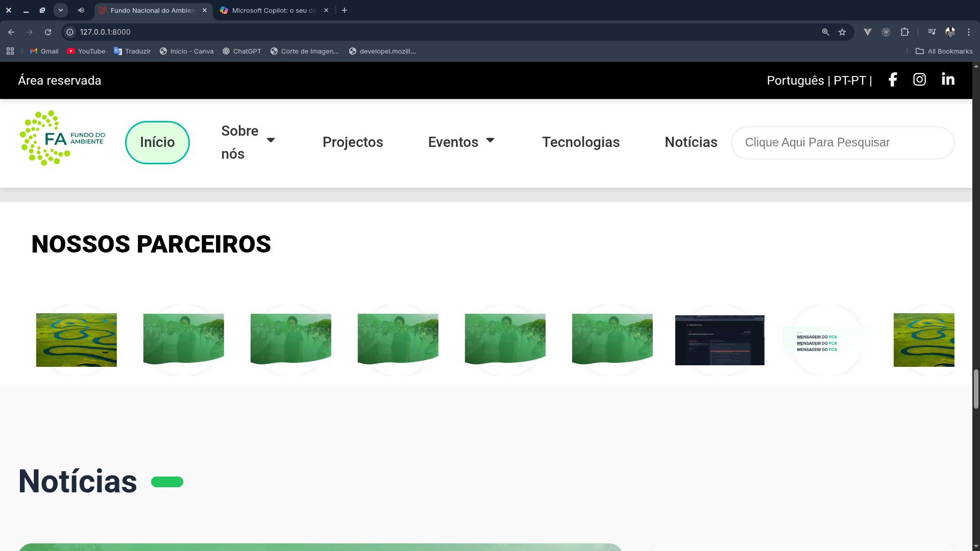Open the browser zoom magnifier icon
The image size is (980, 551).
825,32
